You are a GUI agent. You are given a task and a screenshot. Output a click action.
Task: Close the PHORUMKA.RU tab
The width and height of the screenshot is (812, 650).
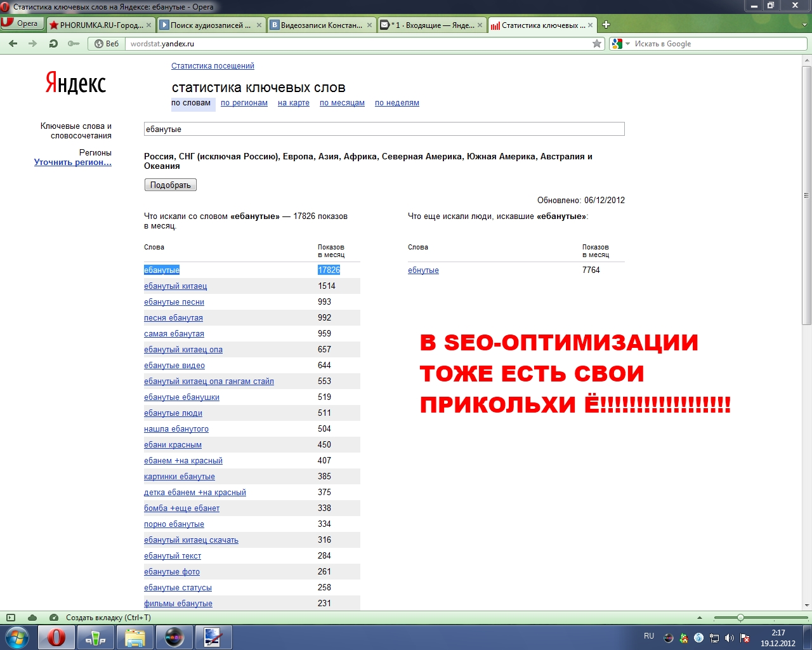(x=149, y=25)
